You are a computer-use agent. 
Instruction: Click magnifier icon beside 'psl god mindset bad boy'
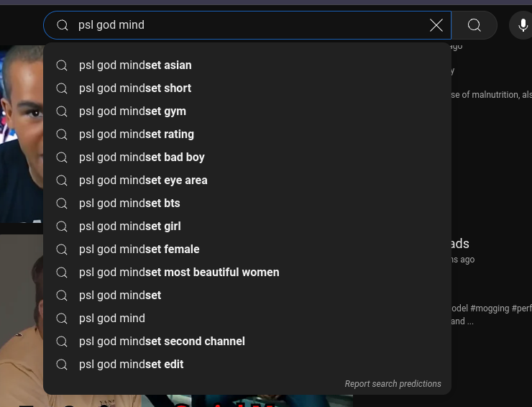click(62, 157)
